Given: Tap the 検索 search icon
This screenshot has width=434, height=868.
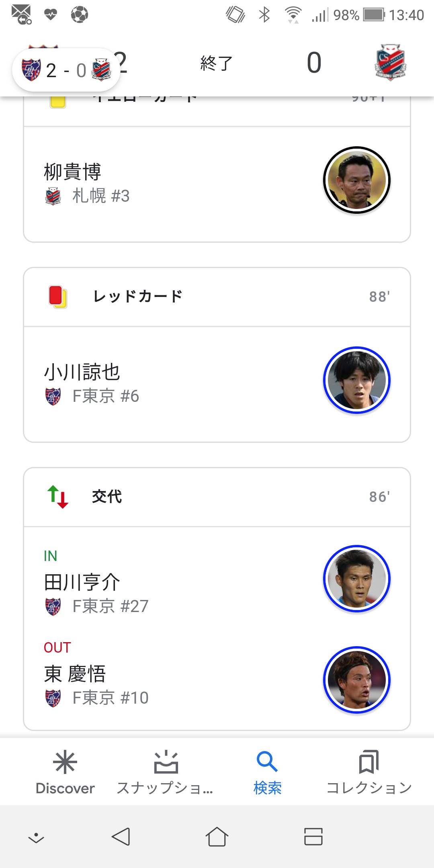Looking at the screenshot, I should [x=267, y=762].
